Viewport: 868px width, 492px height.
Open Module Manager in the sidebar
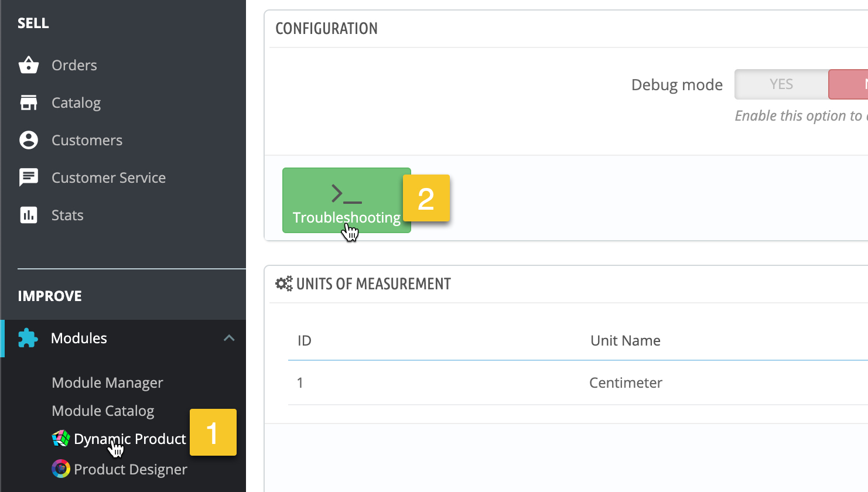point(107,382)
